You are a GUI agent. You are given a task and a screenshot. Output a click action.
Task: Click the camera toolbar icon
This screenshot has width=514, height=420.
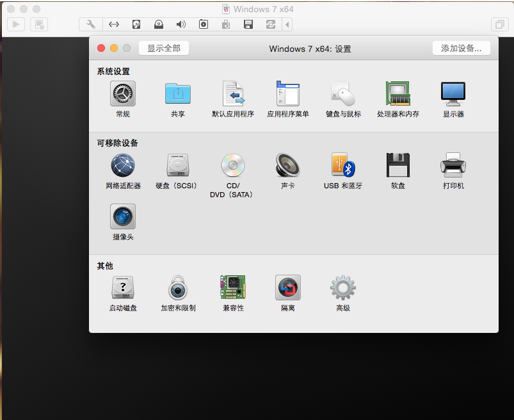[204, 24]
